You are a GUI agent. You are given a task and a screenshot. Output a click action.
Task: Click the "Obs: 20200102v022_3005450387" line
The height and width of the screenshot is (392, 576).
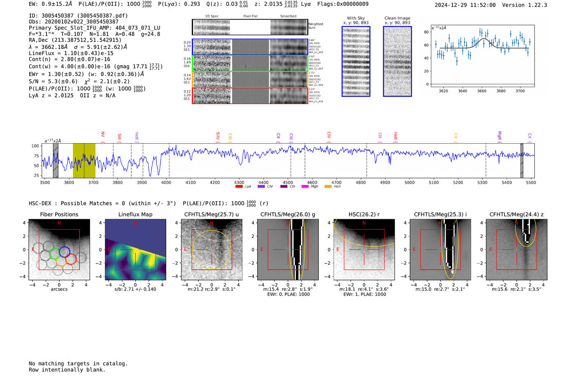click(x=74, y=22)
